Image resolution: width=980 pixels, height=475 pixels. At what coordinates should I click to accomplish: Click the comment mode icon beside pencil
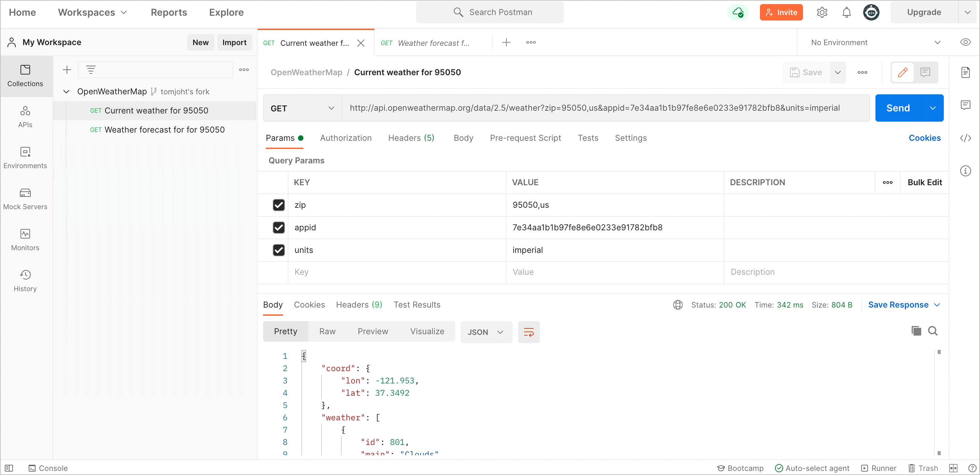tap(925, 72)
